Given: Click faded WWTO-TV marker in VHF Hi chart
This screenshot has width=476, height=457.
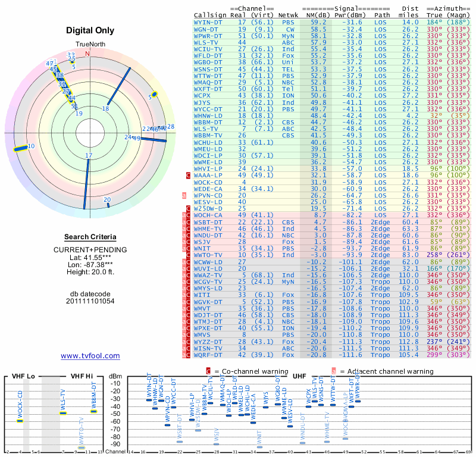Looking at the screenshot, I should click(x=82, y=447).
